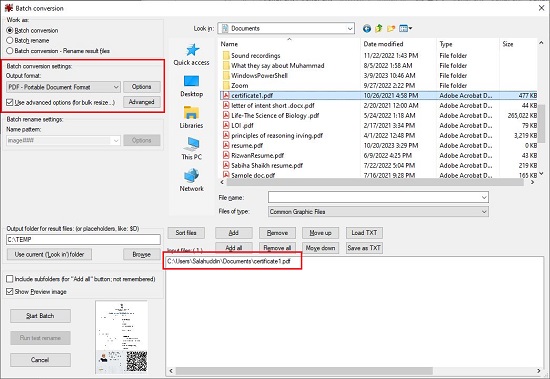Click the output folder C:\TEMP field
550x379 pixels.
tap(83, 240)
